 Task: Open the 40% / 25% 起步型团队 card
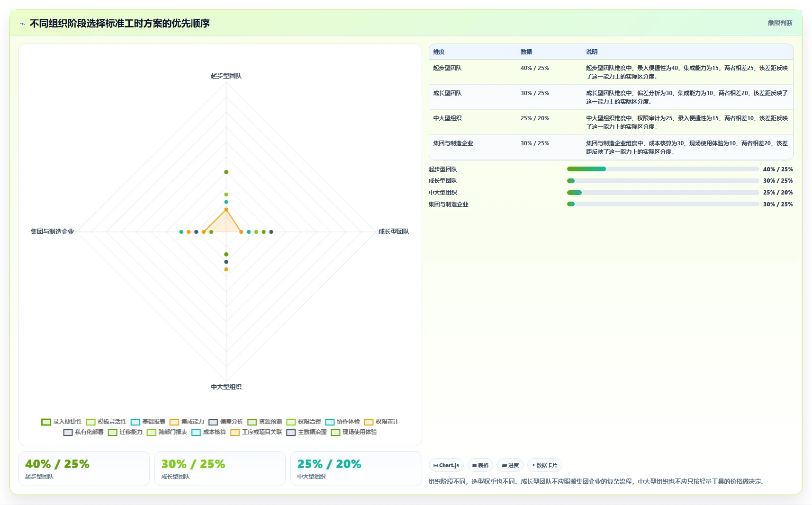(84, 469)
